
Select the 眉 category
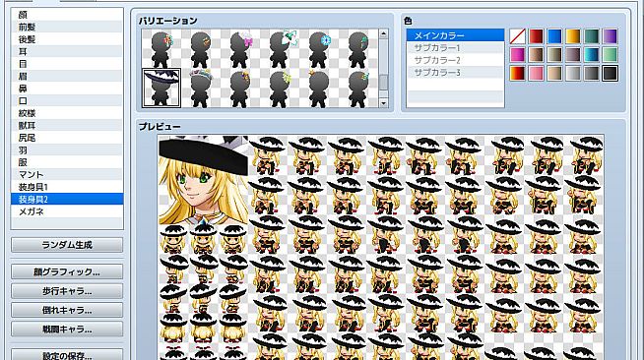click(67, 77)
